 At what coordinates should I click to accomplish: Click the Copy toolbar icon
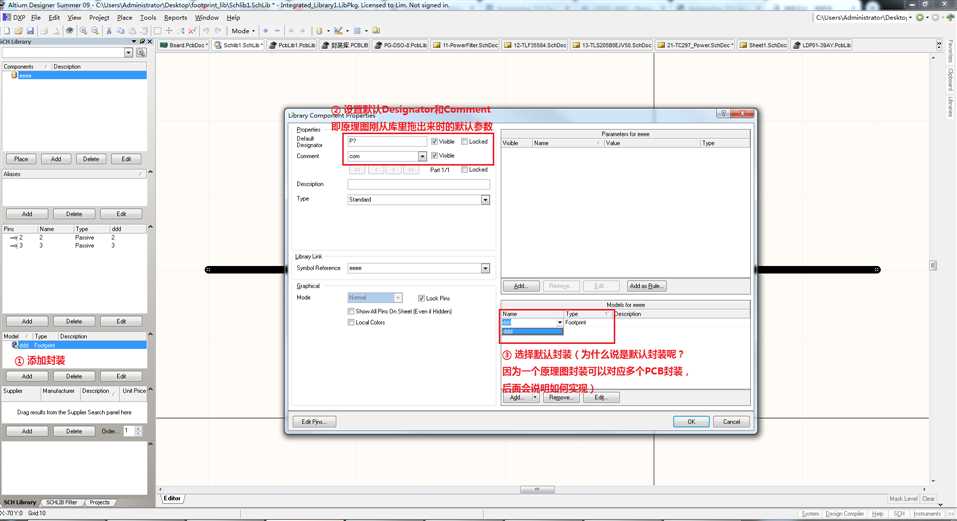pos(121,31)
